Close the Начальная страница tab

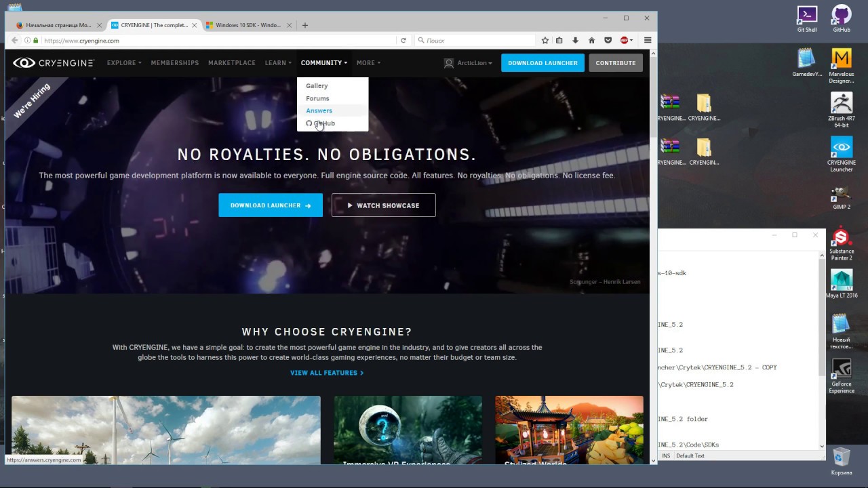tap(99, 25)
